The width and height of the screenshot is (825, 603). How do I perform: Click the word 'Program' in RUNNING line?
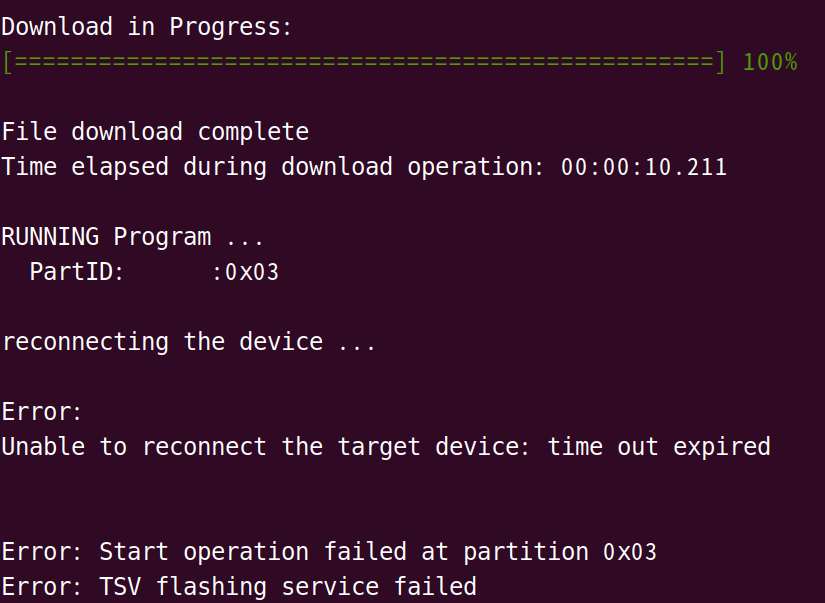pos(163,237)
